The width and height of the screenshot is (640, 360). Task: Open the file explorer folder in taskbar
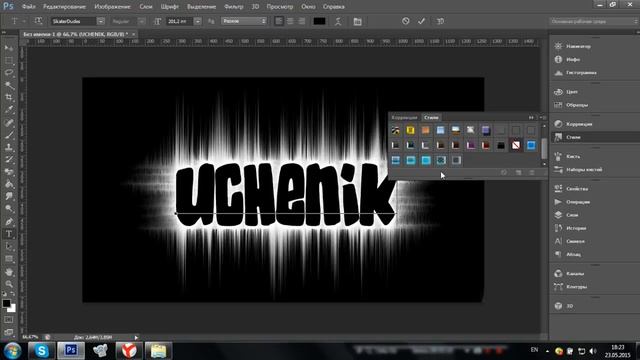(158, 351)
